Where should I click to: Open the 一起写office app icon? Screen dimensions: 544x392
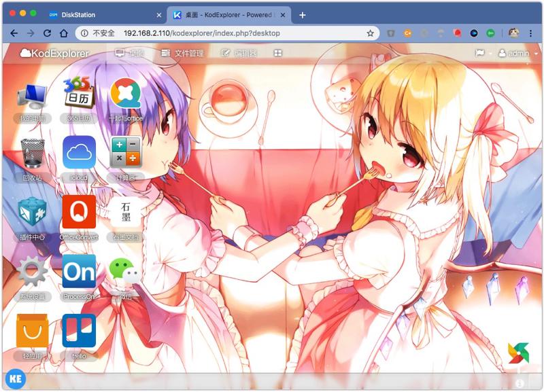[126, 92]
